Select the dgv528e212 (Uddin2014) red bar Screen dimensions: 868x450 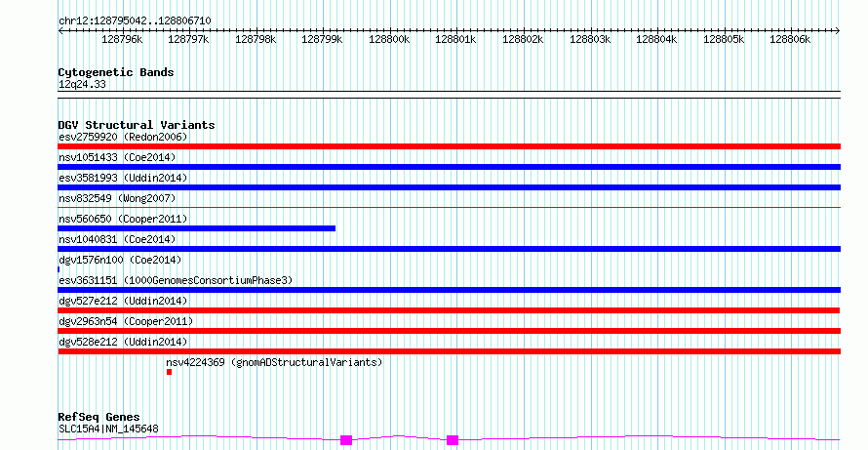pos(449,351)
